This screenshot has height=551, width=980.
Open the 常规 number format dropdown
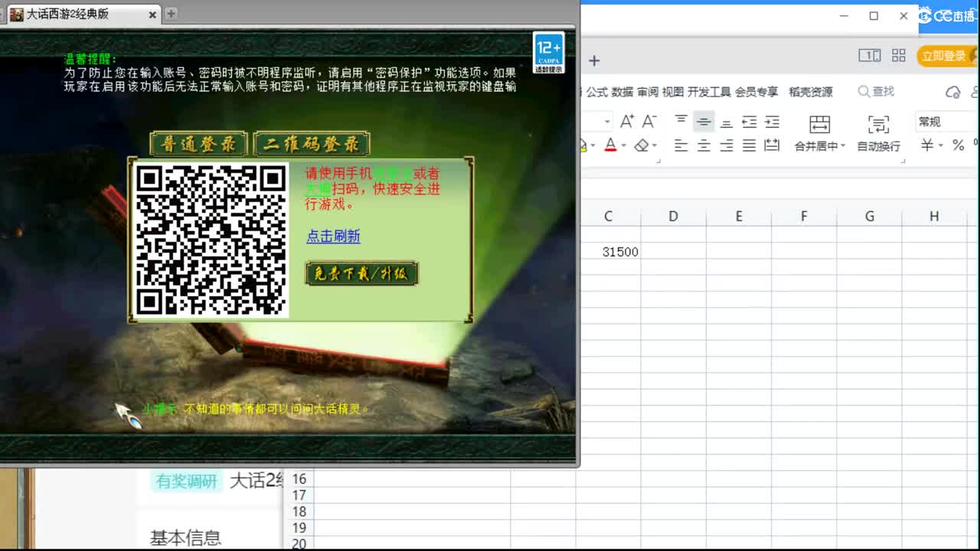click(x=946, y=122)
